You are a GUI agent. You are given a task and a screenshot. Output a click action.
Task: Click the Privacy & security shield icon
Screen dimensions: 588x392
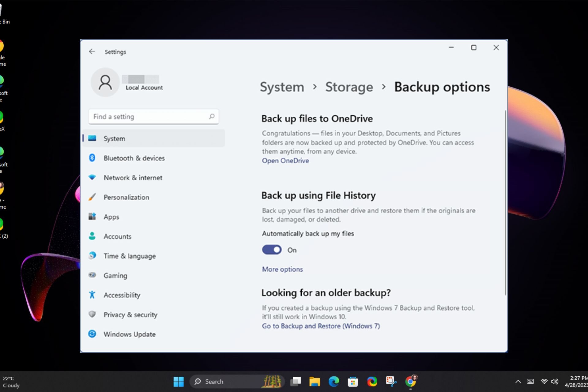click(92, 314)
